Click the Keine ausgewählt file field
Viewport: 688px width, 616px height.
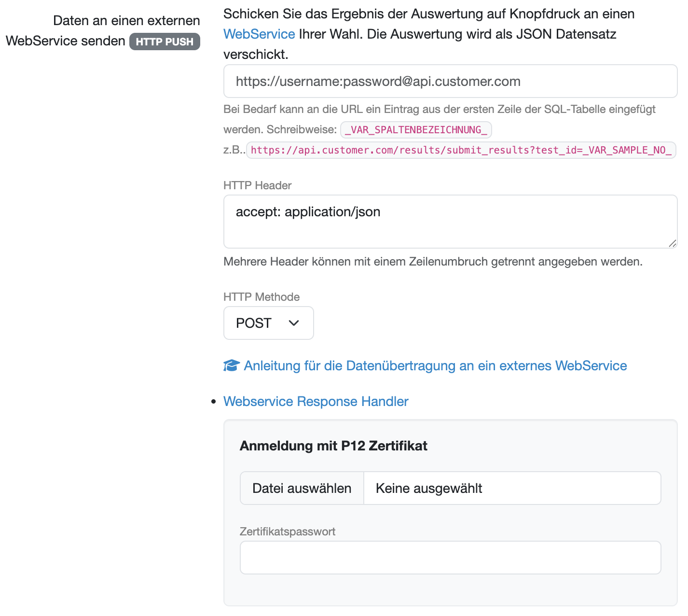[511, 488]
